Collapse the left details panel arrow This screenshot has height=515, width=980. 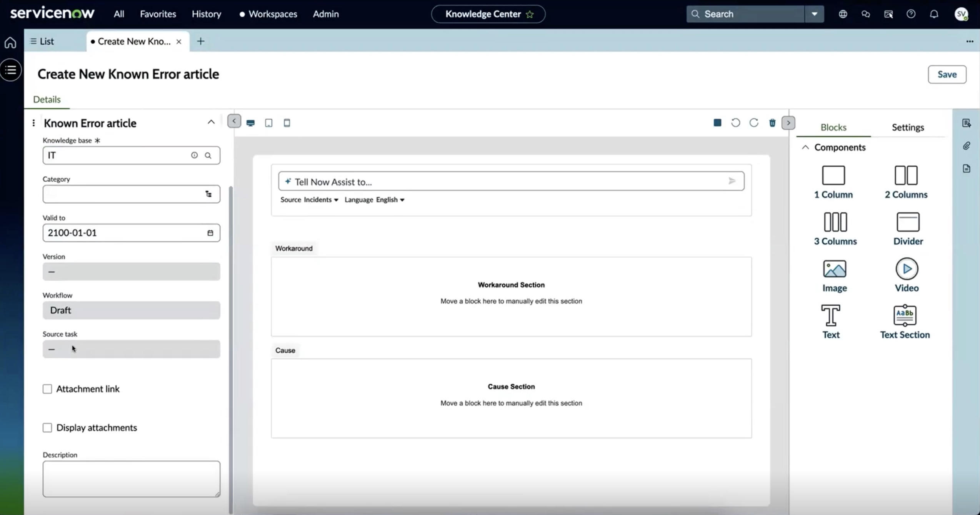(x=234, y=121)
